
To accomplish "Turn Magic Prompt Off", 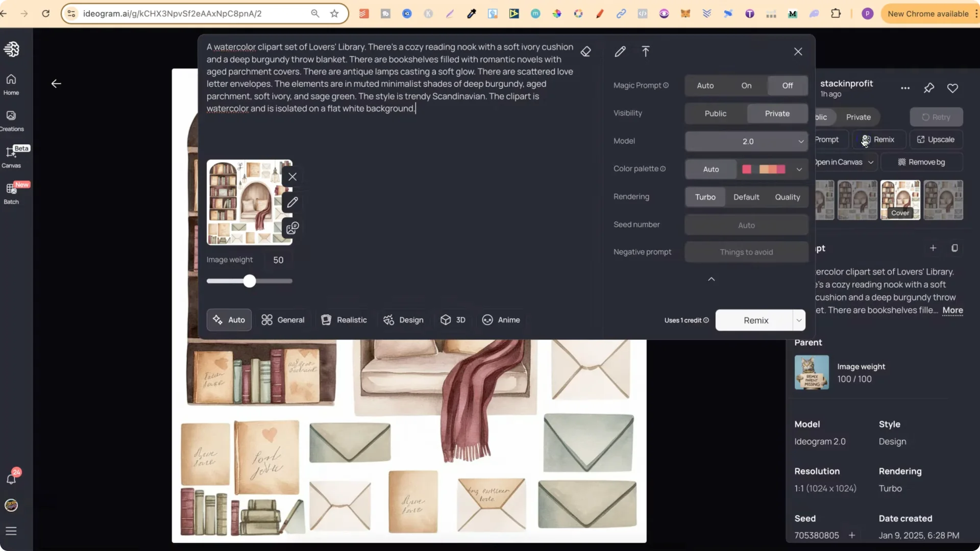I will [x=787, y=86].
